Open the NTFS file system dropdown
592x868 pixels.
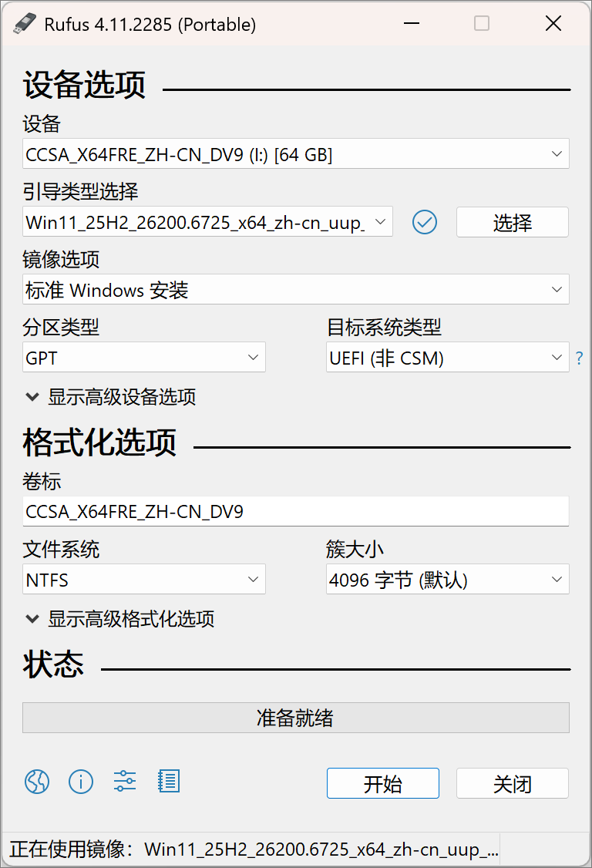(144, 580)
